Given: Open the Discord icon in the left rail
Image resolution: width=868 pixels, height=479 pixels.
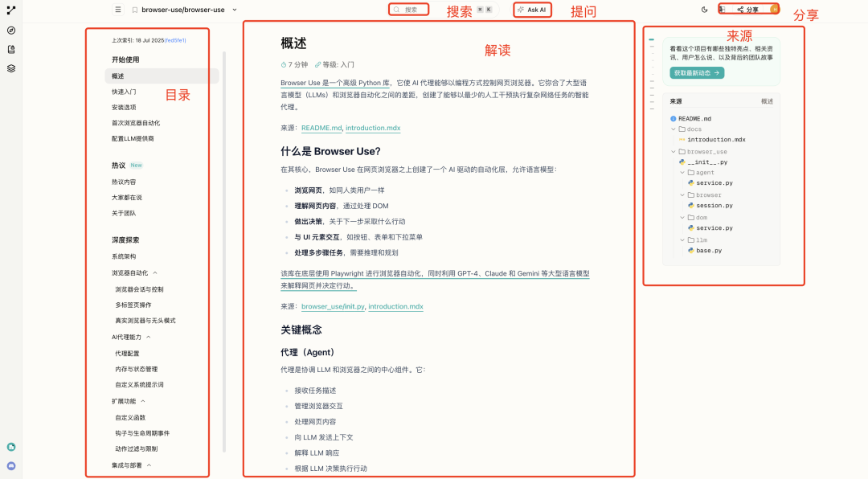Looking at the screenshot, I should coord(11,466).
